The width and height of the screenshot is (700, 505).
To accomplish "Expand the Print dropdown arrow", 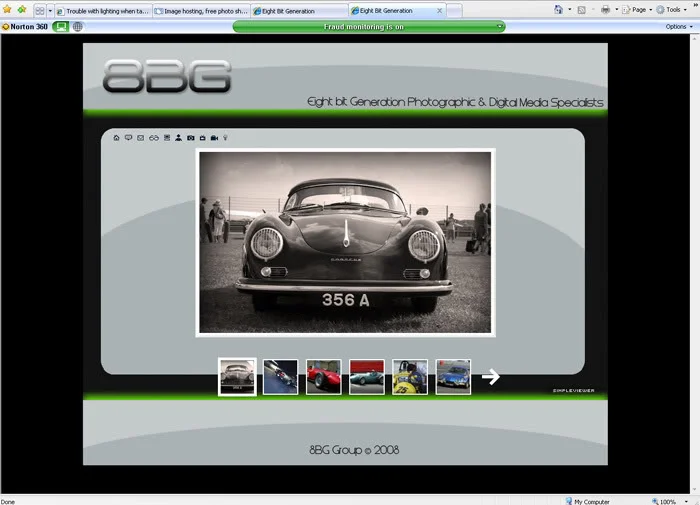I will click(x=617, y=9).
